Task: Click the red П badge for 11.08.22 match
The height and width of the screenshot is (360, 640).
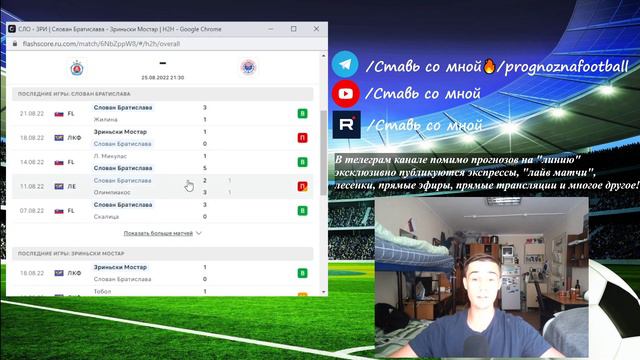Action: (302, 187)
